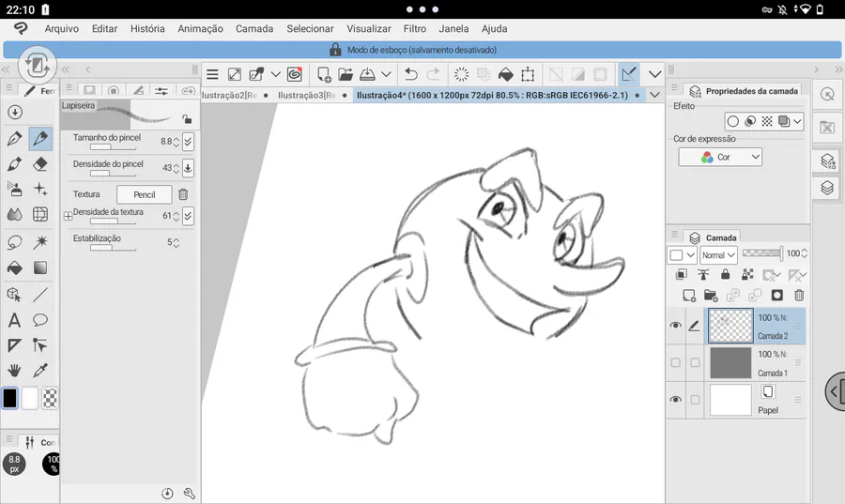This screenshot has height=504, width=845.
Task: Delete the Pencil texture with trash icon
Action: (183, 194)
